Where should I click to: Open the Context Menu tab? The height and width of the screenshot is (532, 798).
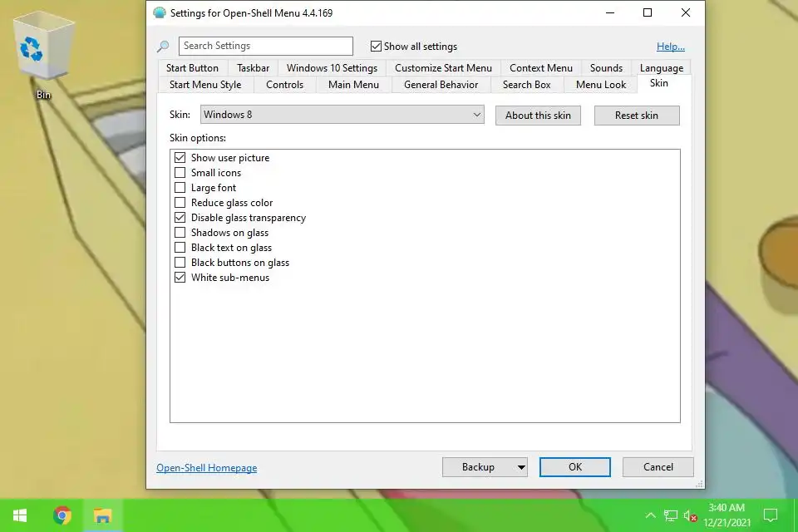[541, 67]
